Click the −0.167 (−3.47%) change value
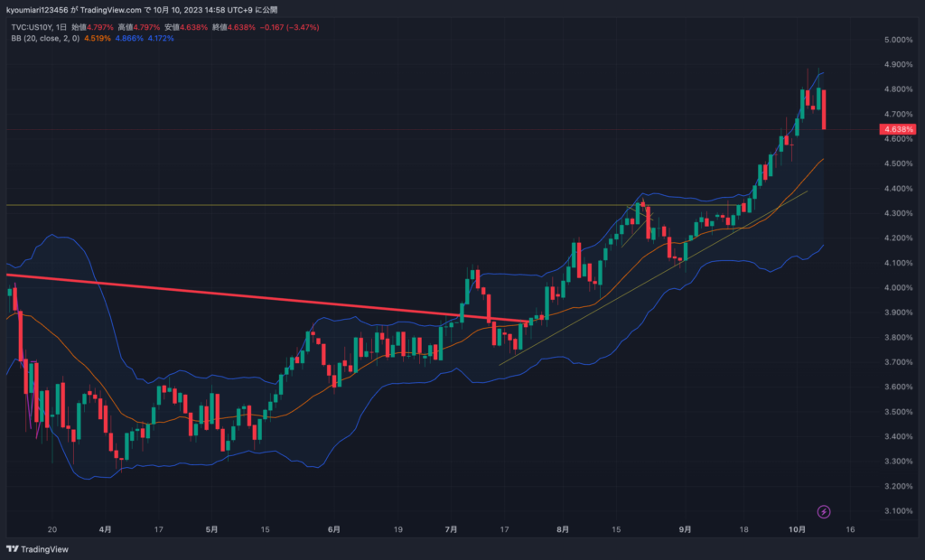The height and width of the screenshot is (560, 925). [290, 27]
